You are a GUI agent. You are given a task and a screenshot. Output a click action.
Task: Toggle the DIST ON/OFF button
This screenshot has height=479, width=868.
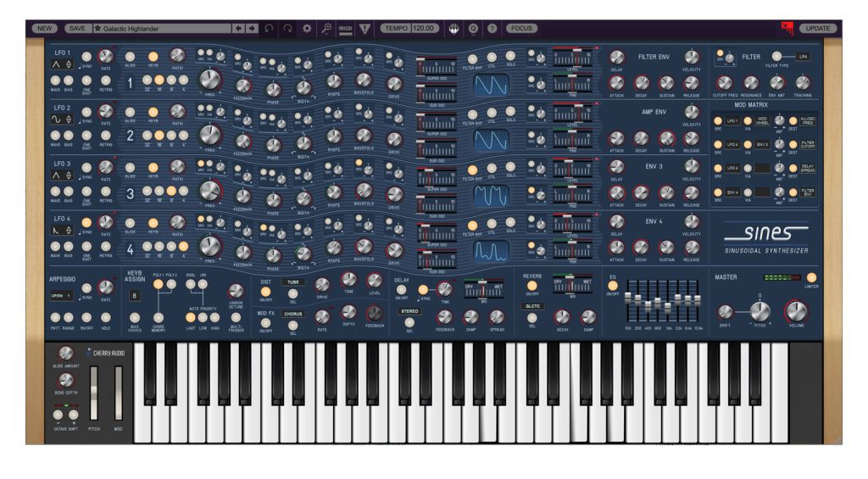[265, 292]
